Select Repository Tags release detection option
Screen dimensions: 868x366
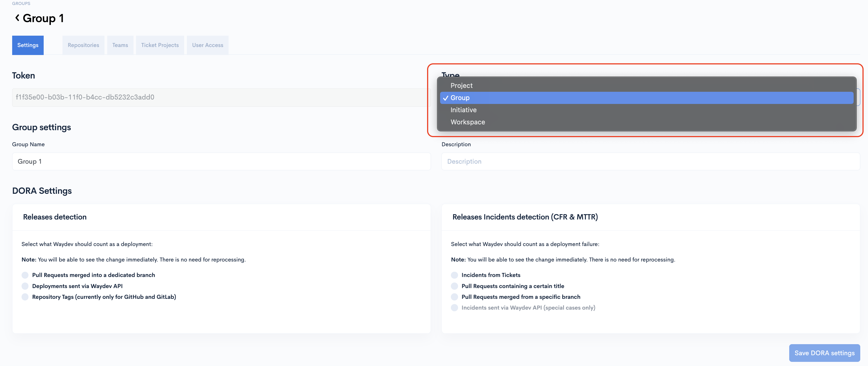click(x=25, y=297)
